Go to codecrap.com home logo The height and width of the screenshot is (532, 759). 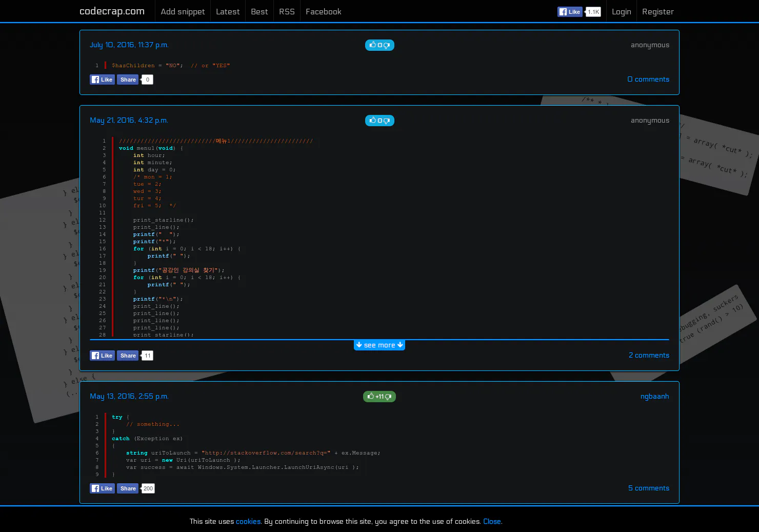(x=112, y=11)
